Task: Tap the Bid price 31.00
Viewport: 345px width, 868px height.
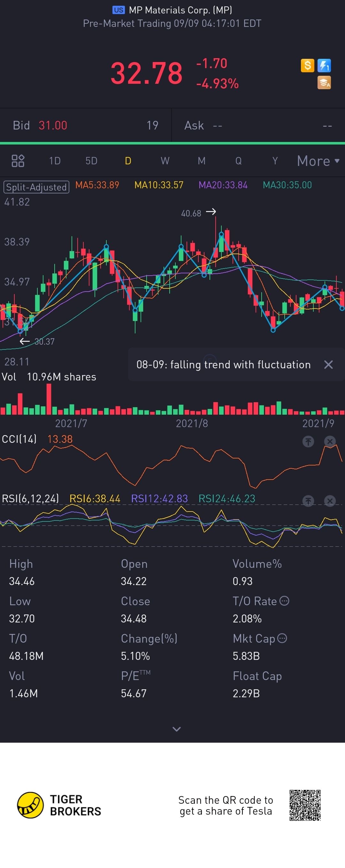Action: pyautogui.click(x=53, y=125)
